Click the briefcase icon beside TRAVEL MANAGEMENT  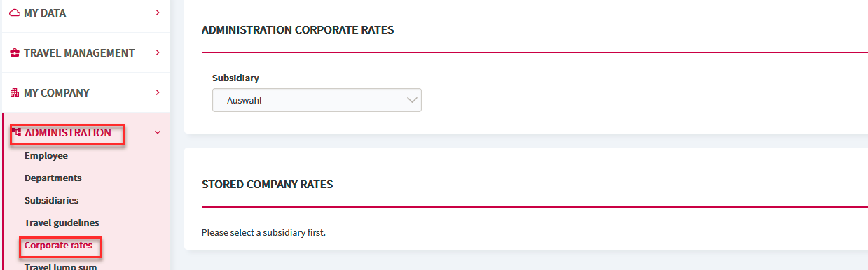(15, 52)
